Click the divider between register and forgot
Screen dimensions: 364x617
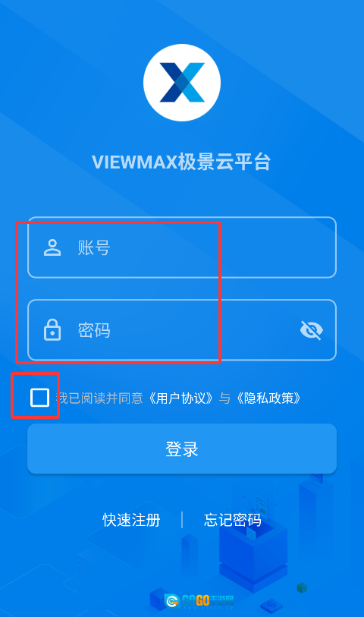pos(182,520)
